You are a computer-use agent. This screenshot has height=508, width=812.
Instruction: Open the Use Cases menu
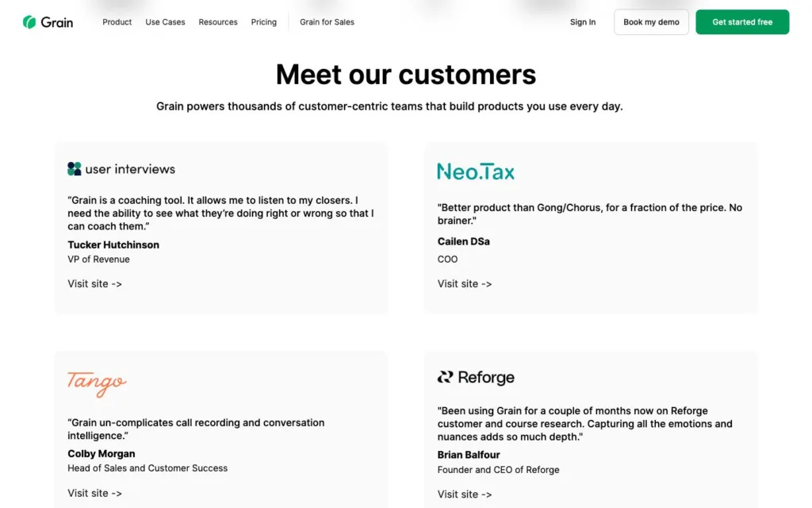165,22
